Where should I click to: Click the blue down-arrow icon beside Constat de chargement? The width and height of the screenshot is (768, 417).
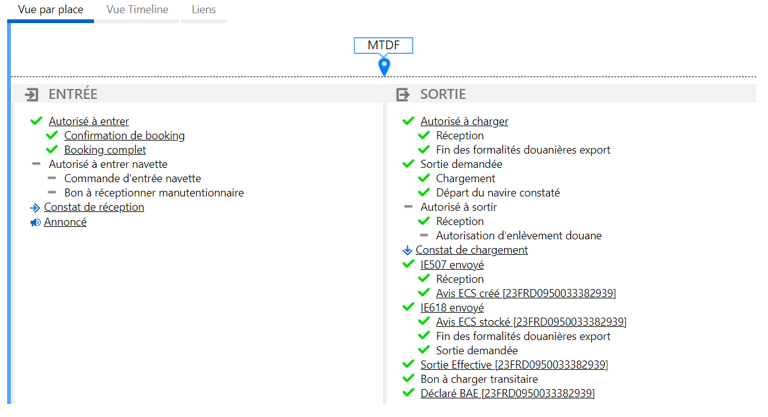[x=407, y=250]
